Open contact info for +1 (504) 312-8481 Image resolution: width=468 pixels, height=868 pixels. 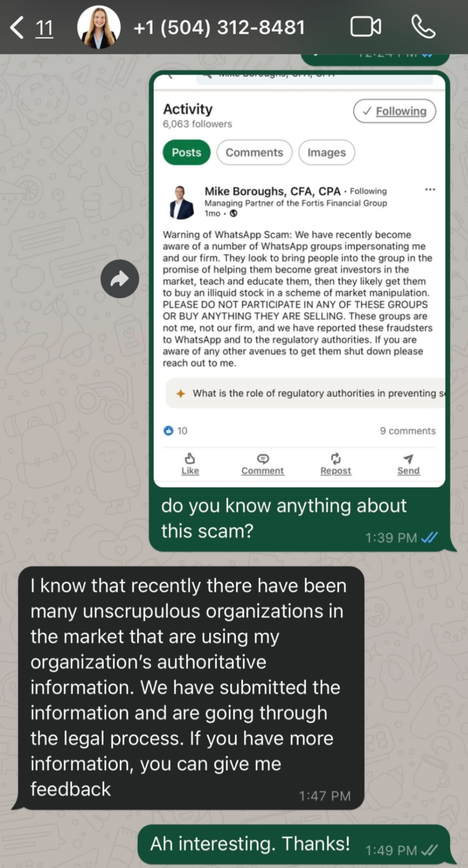click(x=219, y=27)
